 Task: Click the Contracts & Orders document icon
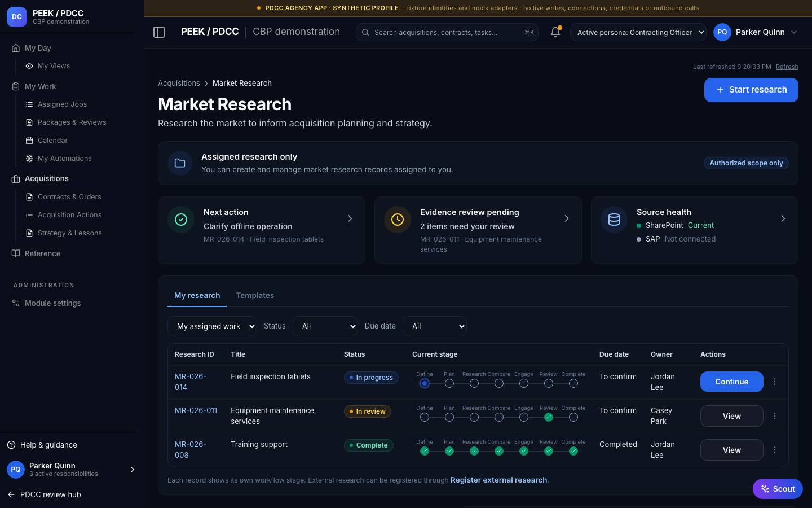pos(29,197)
